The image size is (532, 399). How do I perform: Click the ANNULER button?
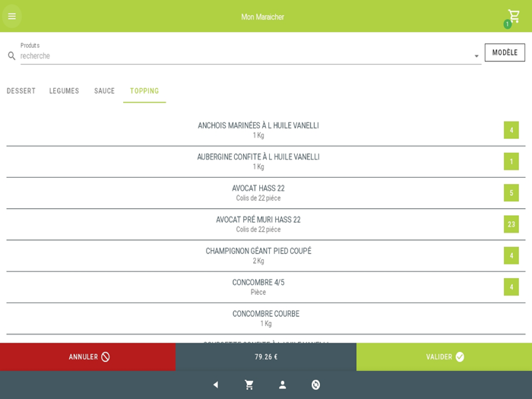pyautogui.click(x=88, y=356)
